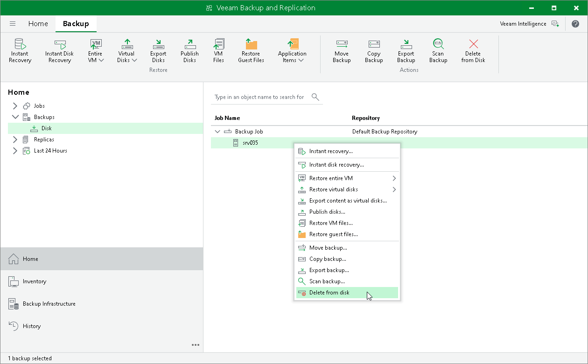Viewport: 588px width, 364px height.
Task: Click Restore Guest Files ribbon button
Action: coord(251,50)
